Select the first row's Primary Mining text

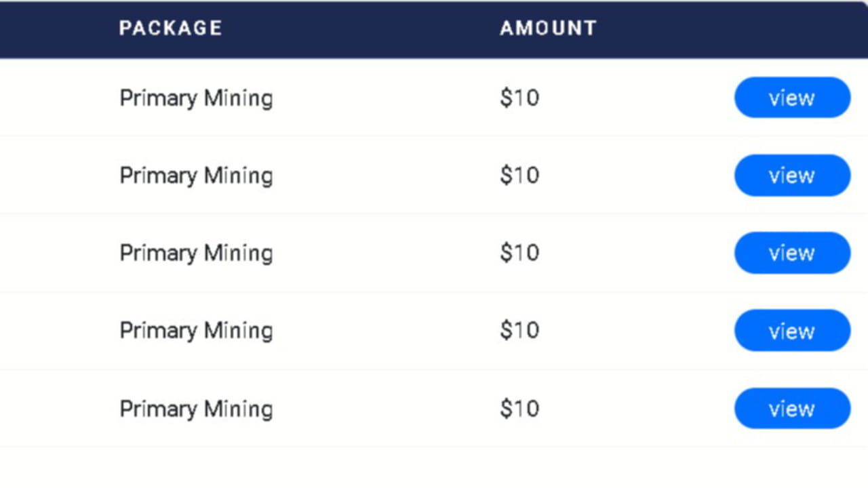click(196, 98)
